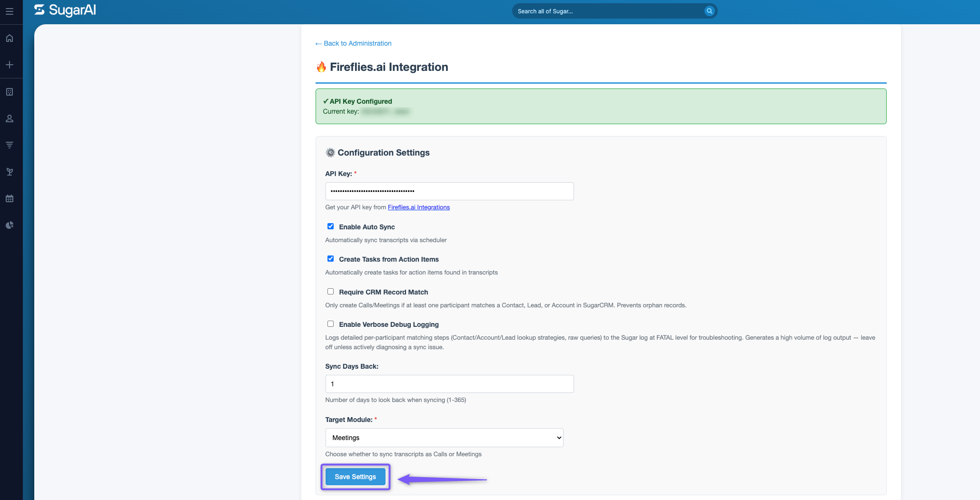Go to Home via sidebar house icon
The image size is (980, 500).
(10, 38)
